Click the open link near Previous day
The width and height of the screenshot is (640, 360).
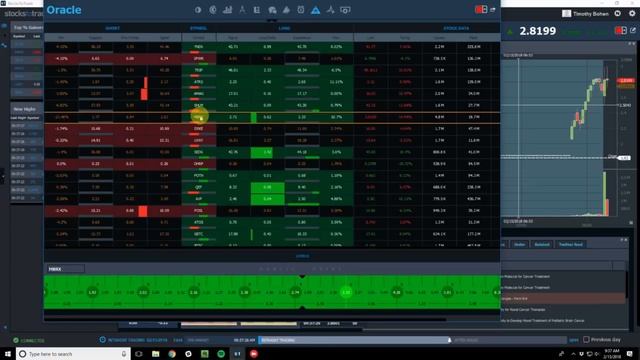[x=574, y=340]
